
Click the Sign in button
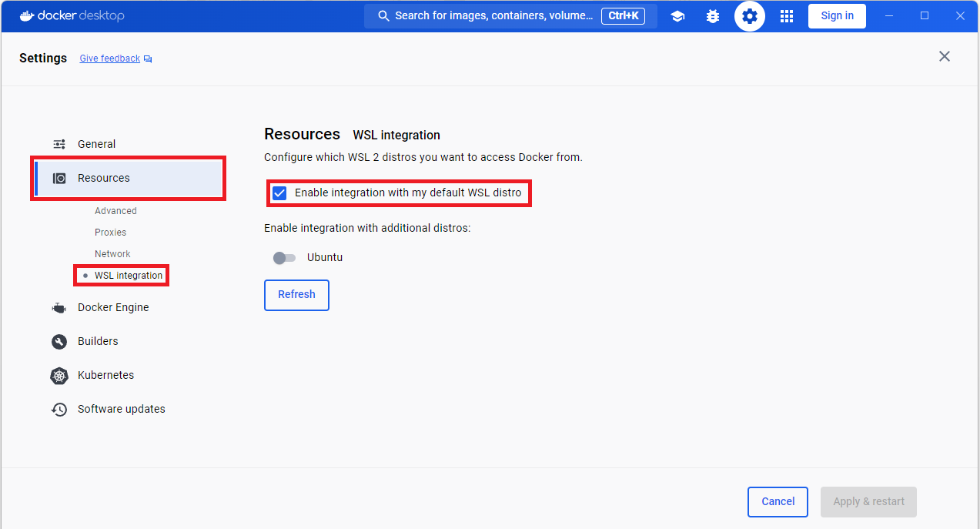point(837,16)
